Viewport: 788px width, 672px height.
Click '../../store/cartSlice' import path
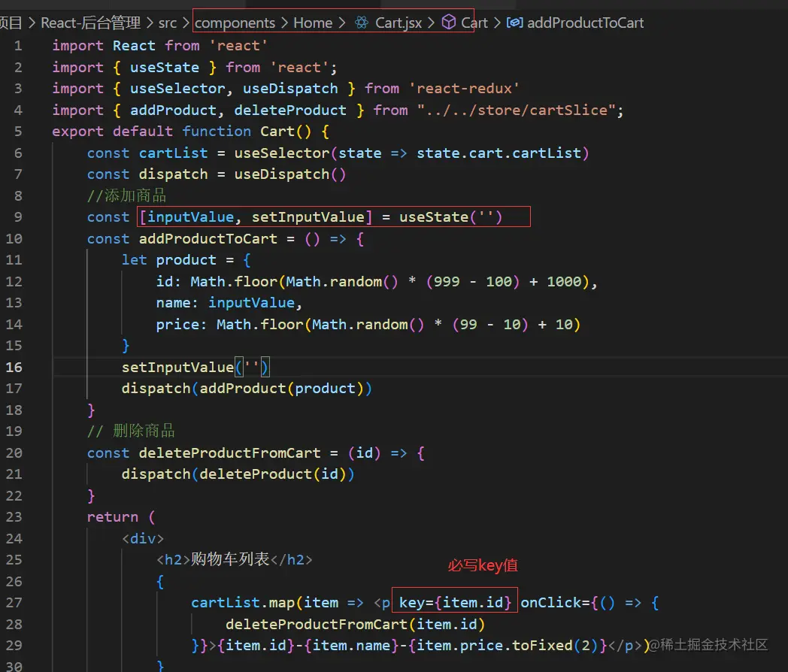517,110
